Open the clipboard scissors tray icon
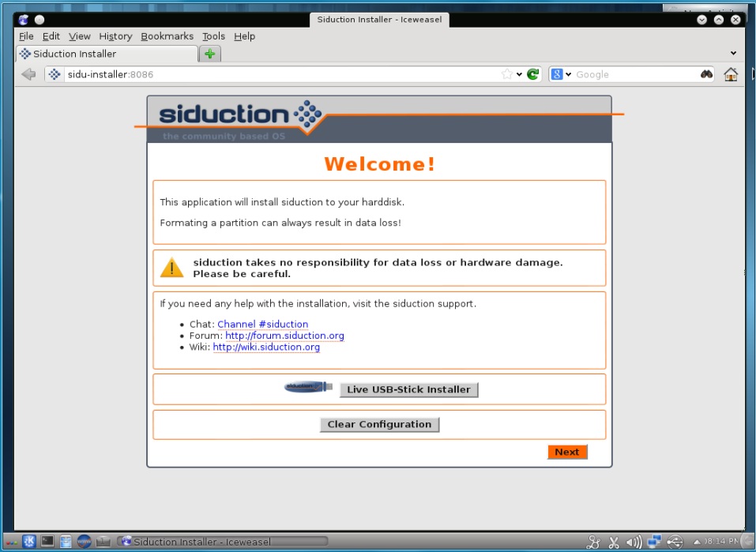The image size is (756, 552). click(614, 542)
